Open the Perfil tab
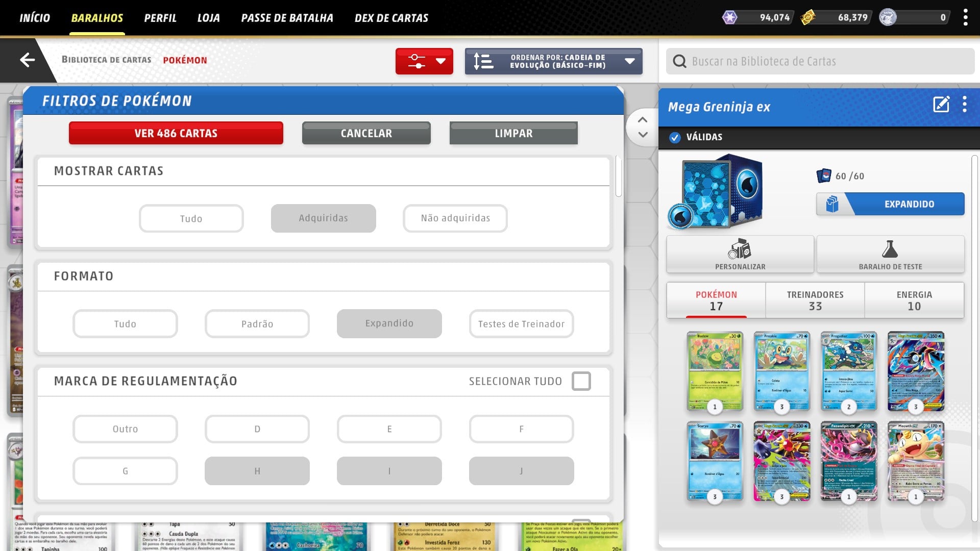The height and width of the screenshot is (551, 980). point(160,18)
